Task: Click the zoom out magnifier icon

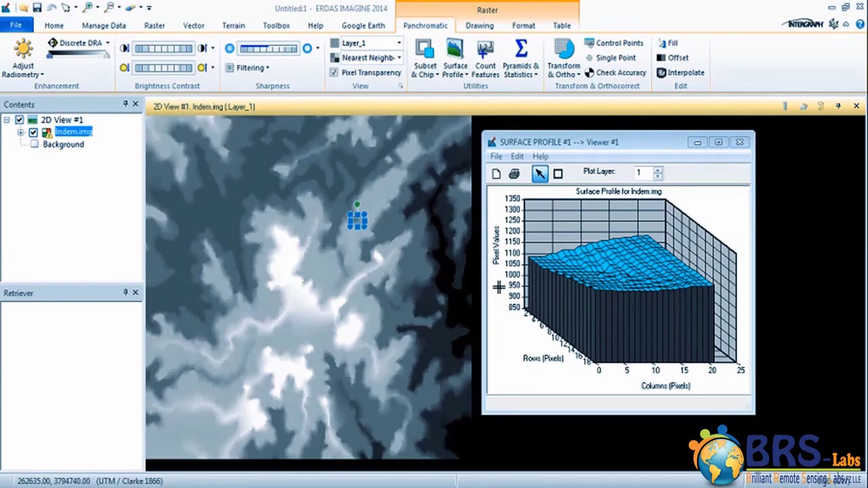Action: pyautogui.click(x=109, y=7)
